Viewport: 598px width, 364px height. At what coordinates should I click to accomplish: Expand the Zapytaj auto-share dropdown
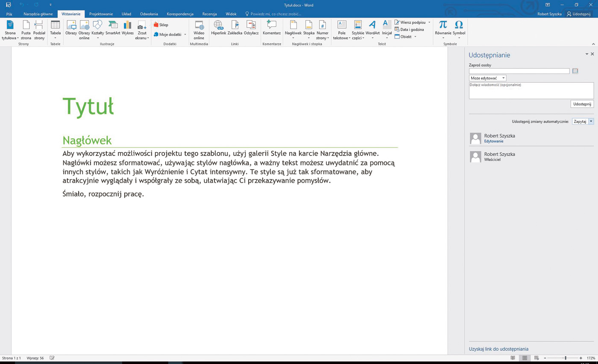point(591,121)
